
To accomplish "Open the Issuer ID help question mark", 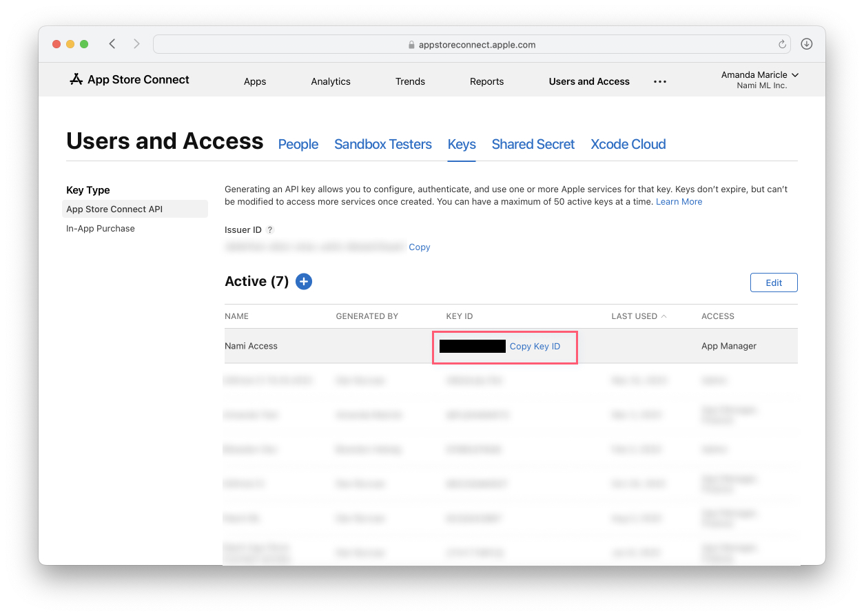I will click(x=270, y=230).
